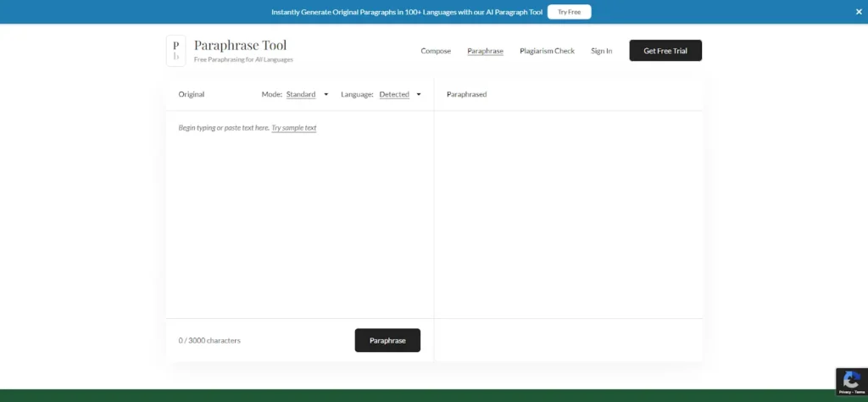Click the reCAPTCHA badge icon
Image resolution: width=868 pixels, height=402 pixels.
point(851,379)
